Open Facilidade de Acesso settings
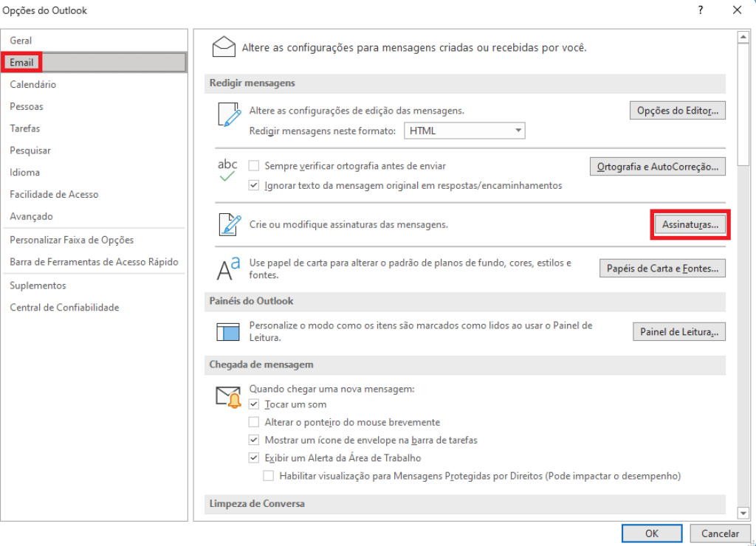Screen dimensions: 756x546 (94, 194)
